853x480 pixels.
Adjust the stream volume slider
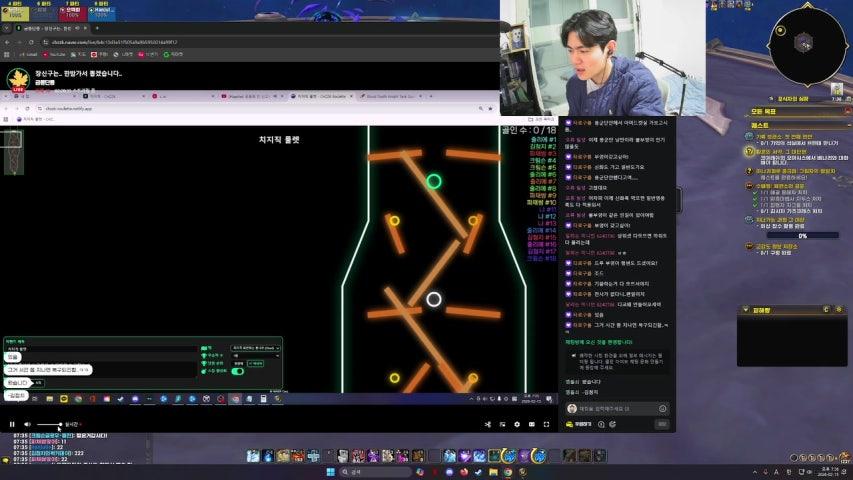pos(49,424)
